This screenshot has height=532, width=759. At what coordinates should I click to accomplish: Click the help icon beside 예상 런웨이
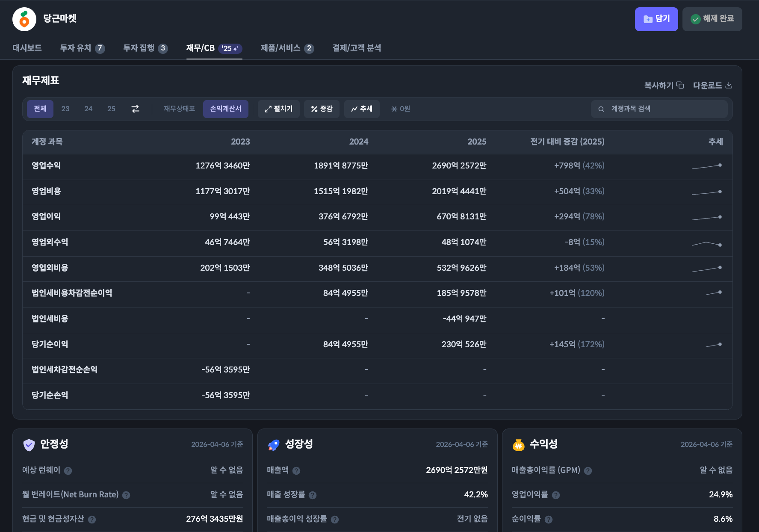click(68, 471)
